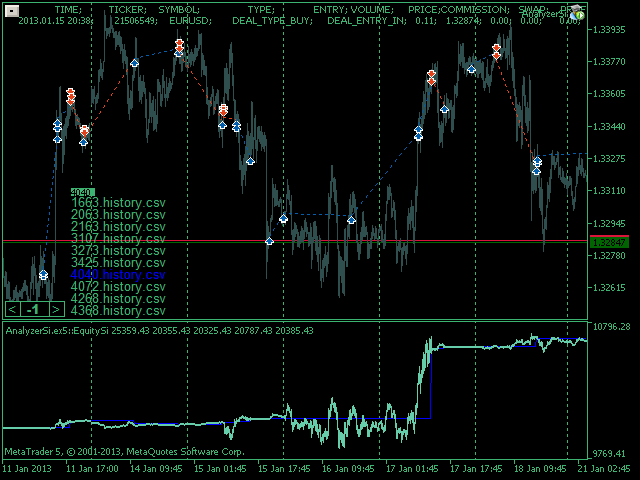Click the 1.32874 deal price value
The image size is (640, 480).
(464, 20)
